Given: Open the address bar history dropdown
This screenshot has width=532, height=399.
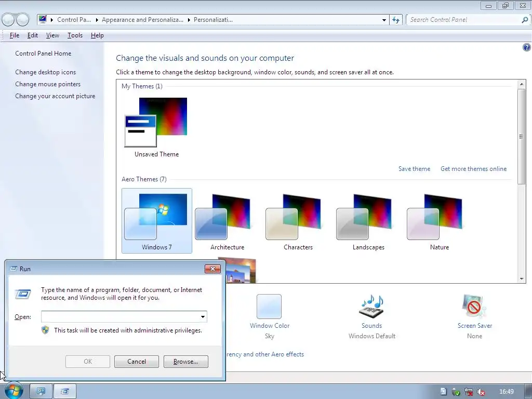Looking at the screenshot, I should point(384,20).
